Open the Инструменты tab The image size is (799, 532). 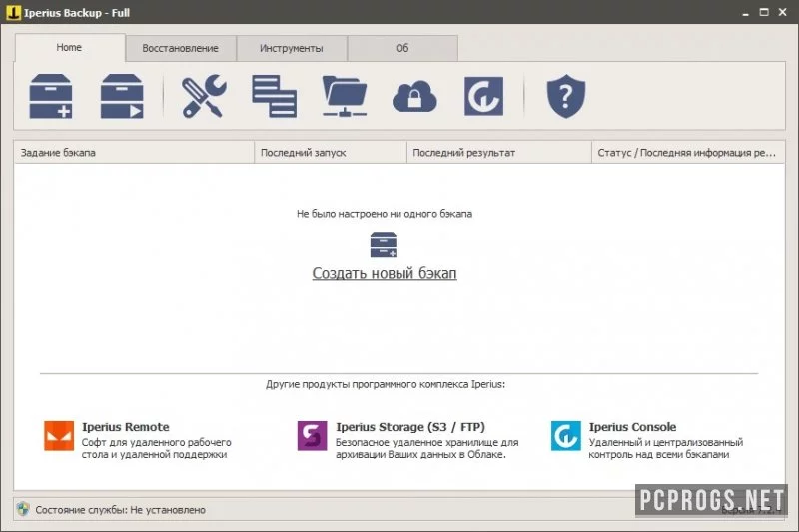pyautogui.click(x=292, y=48)
